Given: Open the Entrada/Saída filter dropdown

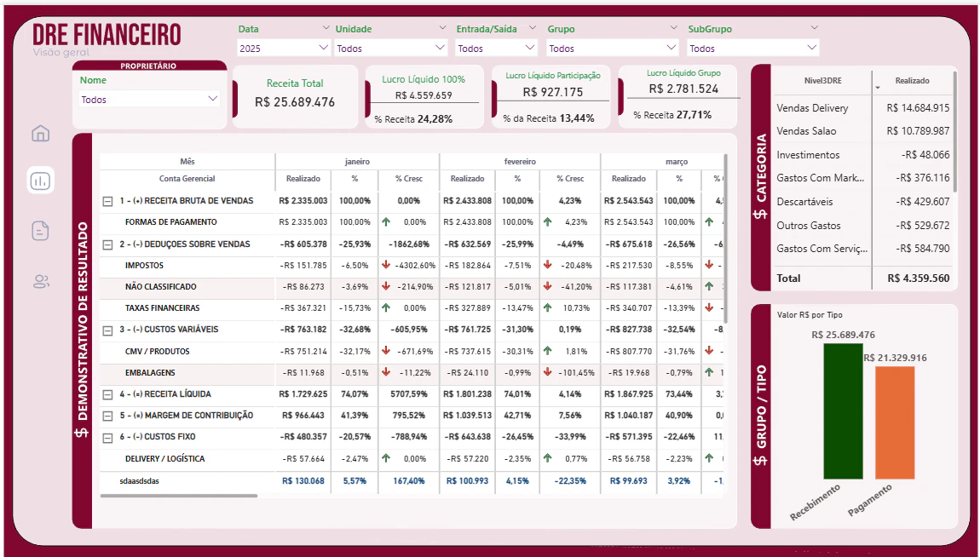Looking at the screenshot, I should point(496,48).
